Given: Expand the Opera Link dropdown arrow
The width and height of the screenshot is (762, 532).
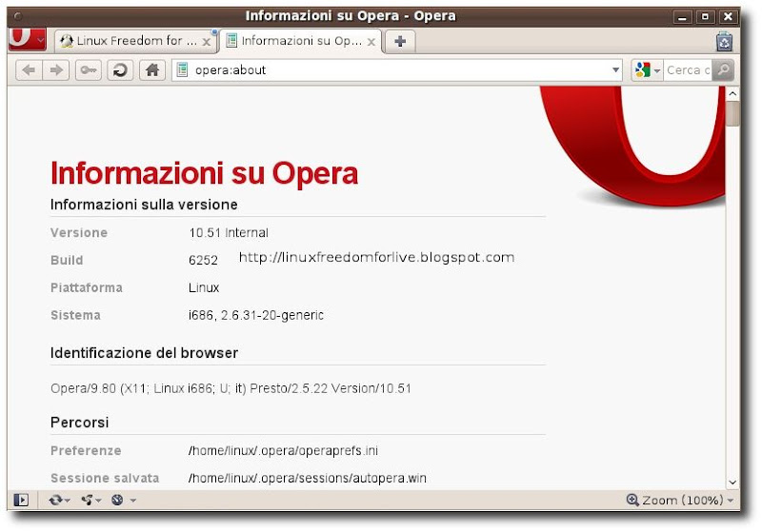Looking at the screenshot, I should tap(67, 500).
